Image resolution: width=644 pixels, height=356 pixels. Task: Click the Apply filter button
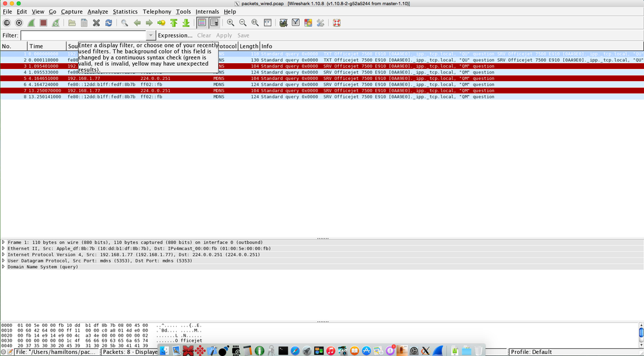tap(224, 35)
